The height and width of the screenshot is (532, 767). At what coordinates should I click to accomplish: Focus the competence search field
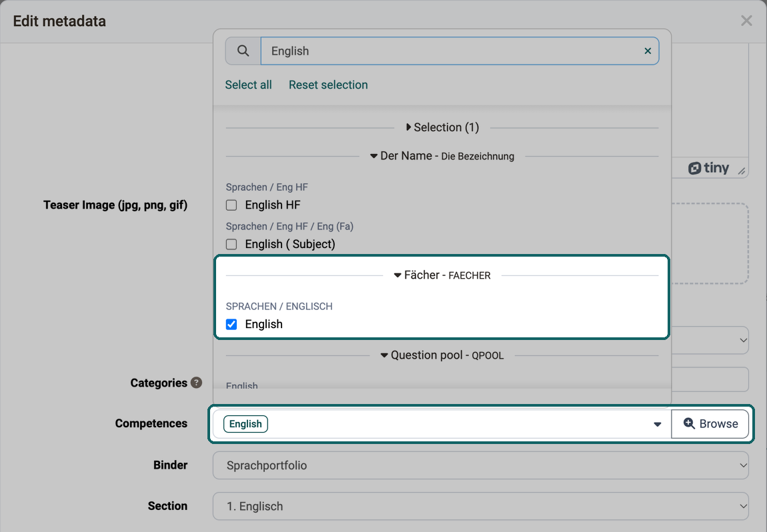[460, 51]
